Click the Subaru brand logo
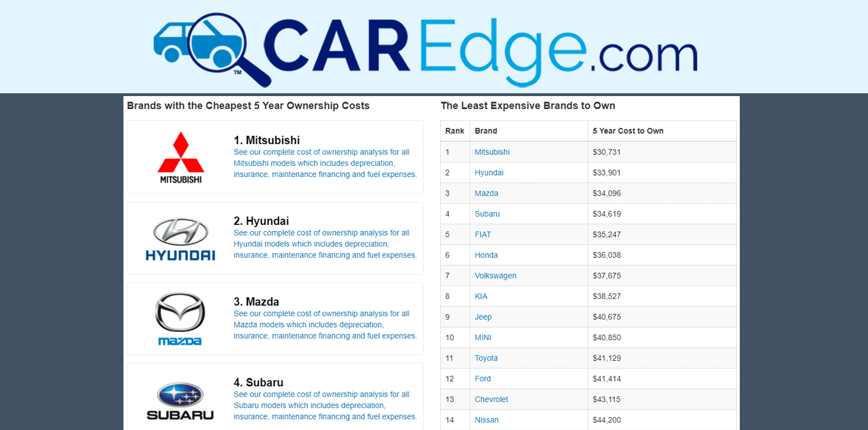The width and height of the screenshot is (868, 430). 180,398
